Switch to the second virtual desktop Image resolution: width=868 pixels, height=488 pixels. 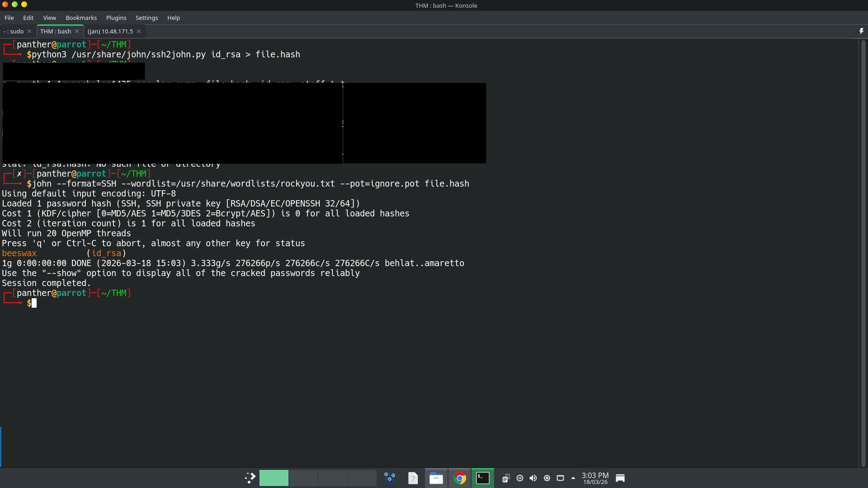[303, 478]
